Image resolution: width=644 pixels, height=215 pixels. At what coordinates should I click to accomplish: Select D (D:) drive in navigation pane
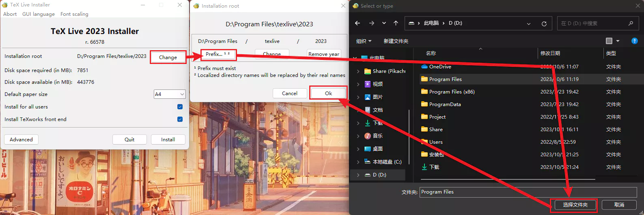377,175
